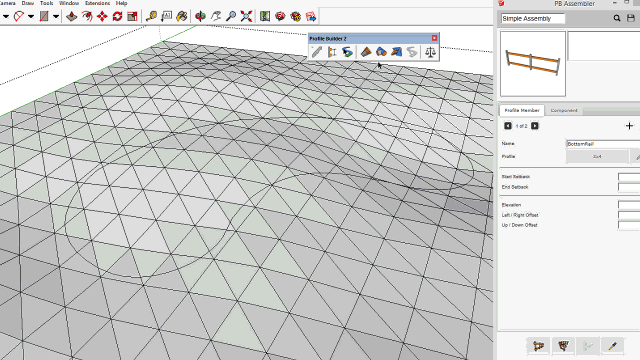640x360 pixels.
Task: Expand the arc tool dropdown arrow
Action: tap(31, 16)
